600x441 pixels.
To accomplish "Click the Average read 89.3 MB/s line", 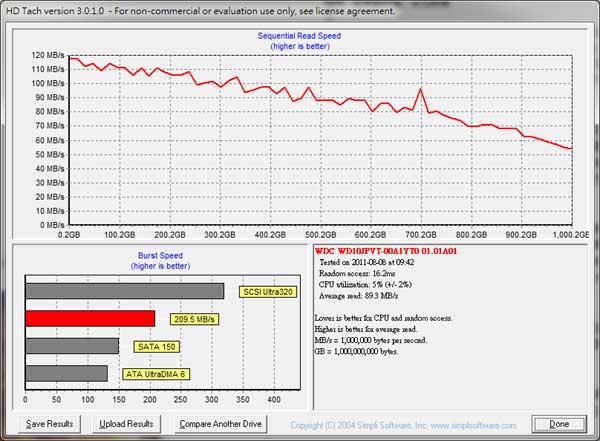I will point(364,297).
